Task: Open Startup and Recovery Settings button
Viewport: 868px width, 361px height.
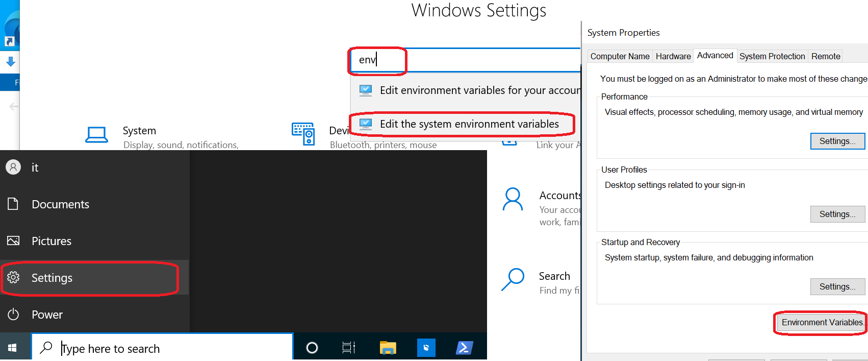Action: click(837, 286)
